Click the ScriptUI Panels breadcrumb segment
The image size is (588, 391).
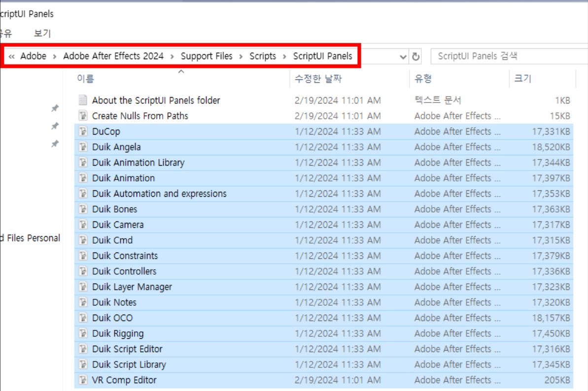pyautogui.click(x=322, y=56)
